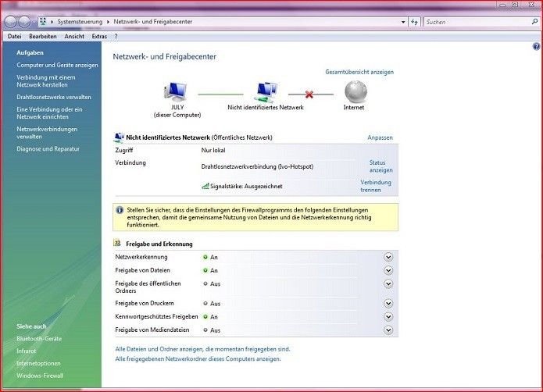Click the 'JULY (dieser Computer)' label

177,111
